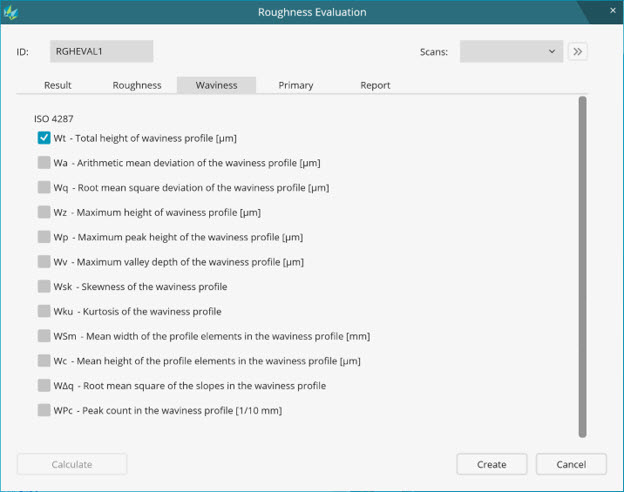Tick WPc peak count checkbox
The height and width of the screenshot is (492, 624).
(44, 410)
